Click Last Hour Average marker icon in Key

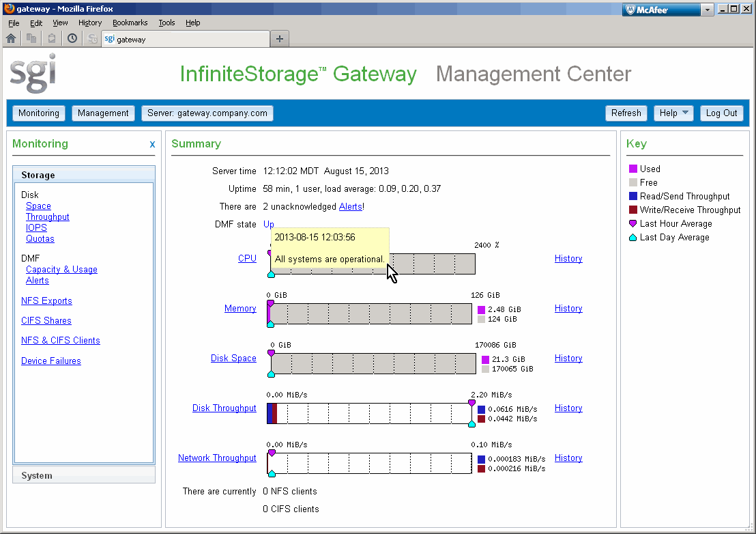(633, 223)
